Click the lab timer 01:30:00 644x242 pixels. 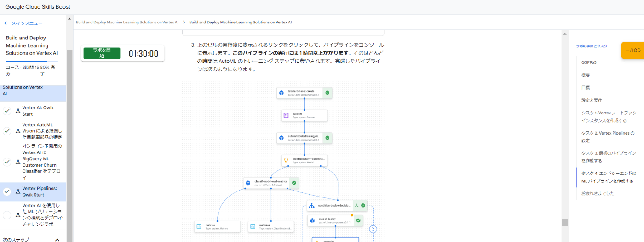click(x=144, y=54)
